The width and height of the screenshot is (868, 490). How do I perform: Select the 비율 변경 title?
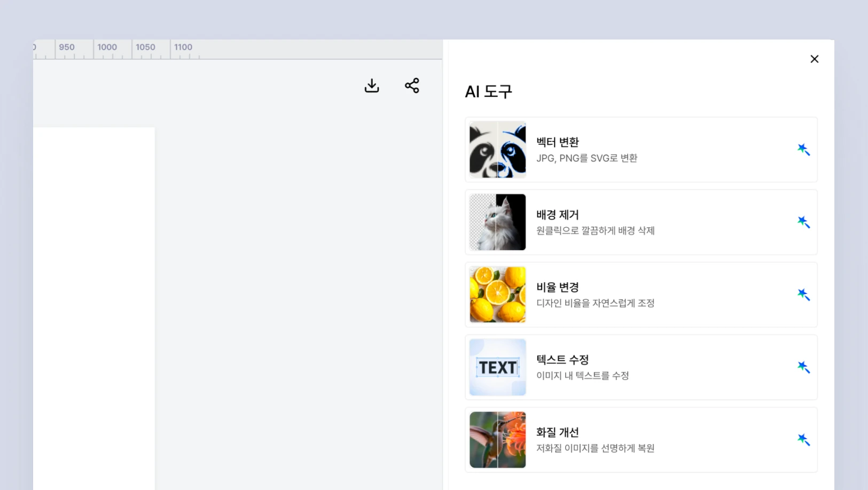558,287
